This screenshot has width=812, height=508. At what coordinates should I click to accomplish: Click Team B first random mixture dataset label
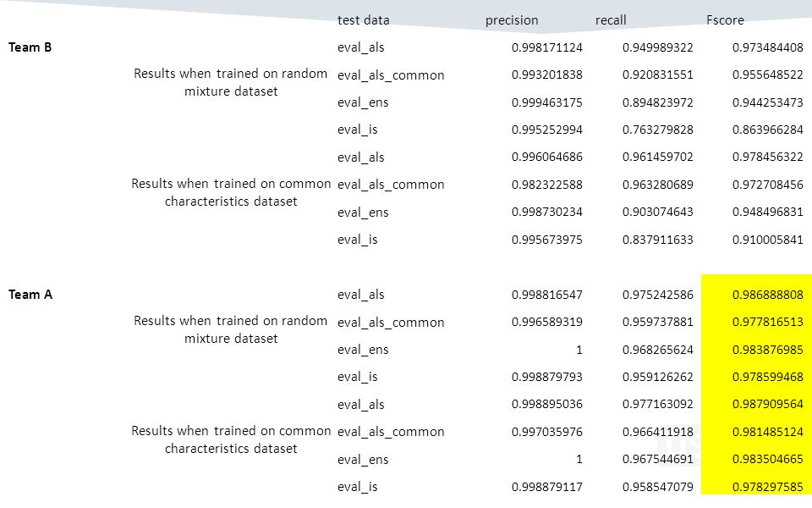pyautogui.click(x=230, y=82)
